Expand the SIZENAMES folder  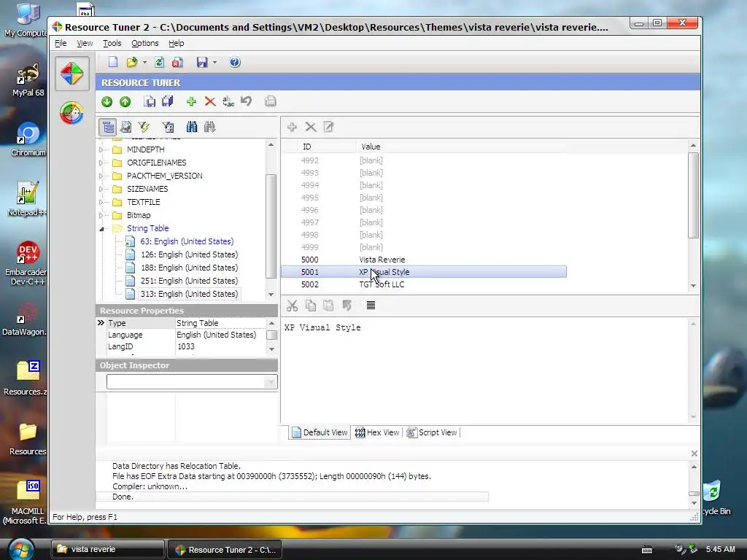[101, 189]
